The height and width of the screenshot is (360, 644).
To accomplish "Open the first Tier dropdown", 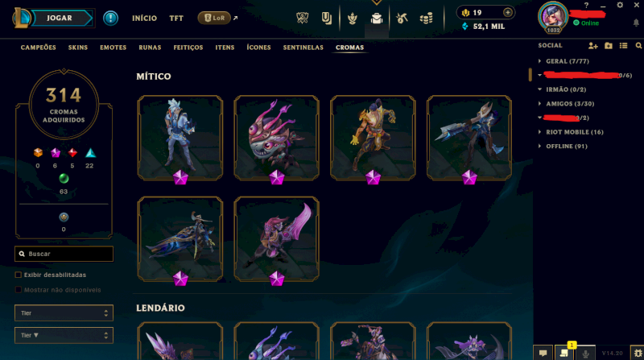I will click(x=64, y=312).
